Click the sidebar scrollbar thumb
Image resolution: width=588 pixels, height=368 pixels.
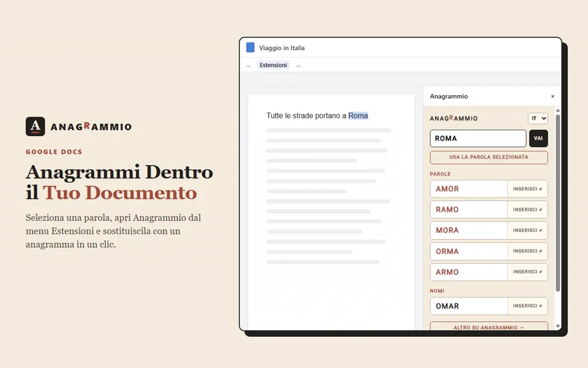(x=557, y=203)
